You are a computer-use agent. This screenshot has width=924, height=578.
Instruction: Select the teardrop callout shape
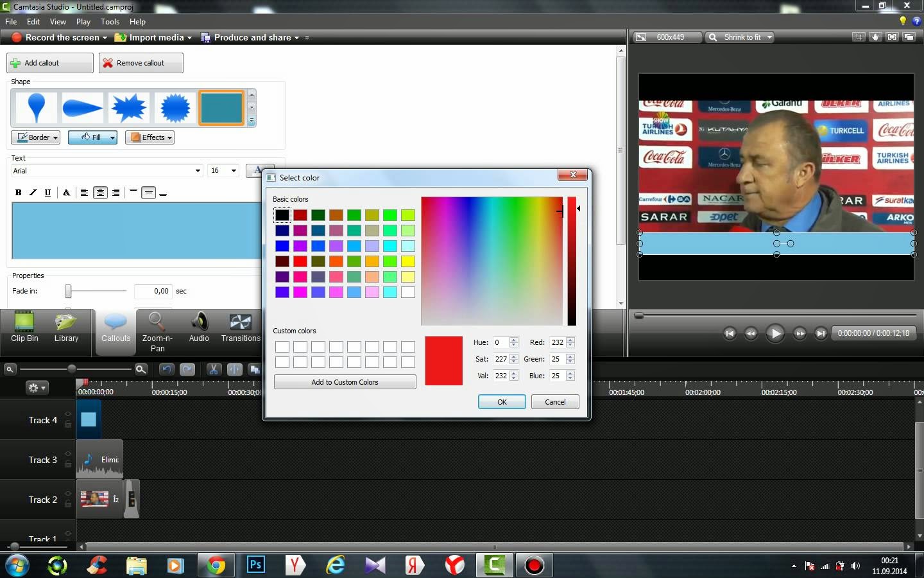click(36, 107)
